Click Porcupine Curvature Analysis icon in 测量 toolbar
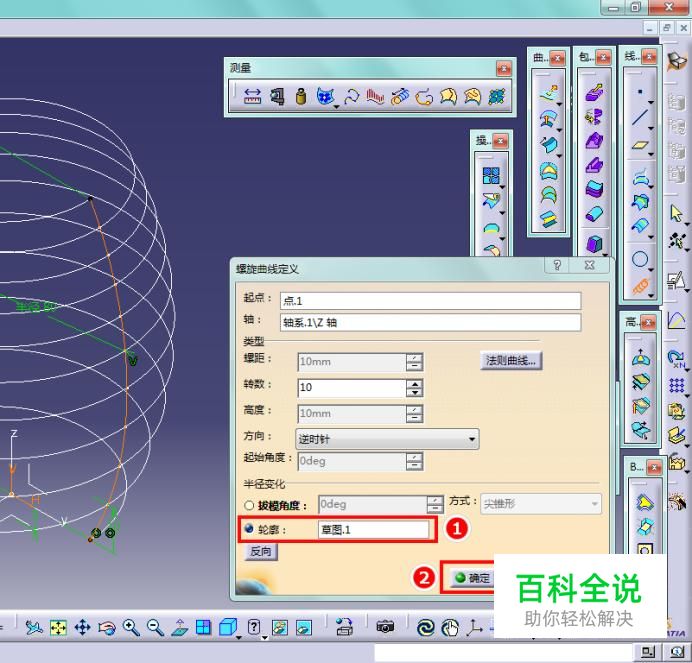The height and width of the screenshot is (663, 692). click(375, 96)
